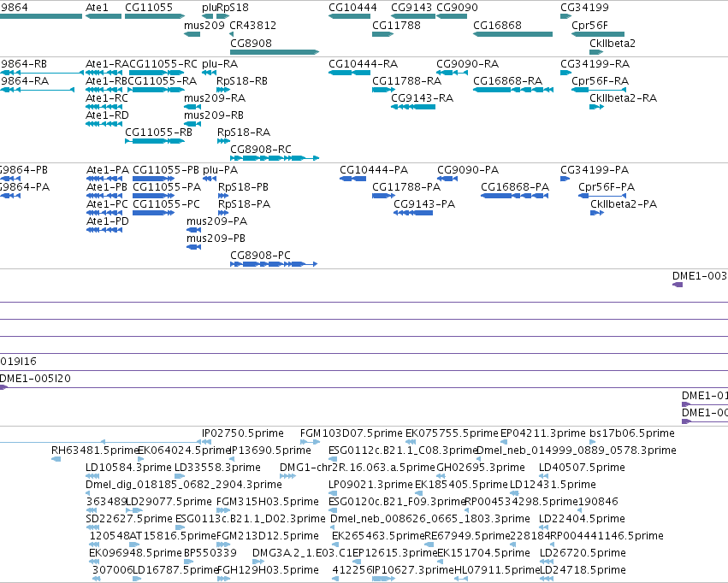Click EST FGH129H03.5prime
The image size is (728, 583).
268,570
